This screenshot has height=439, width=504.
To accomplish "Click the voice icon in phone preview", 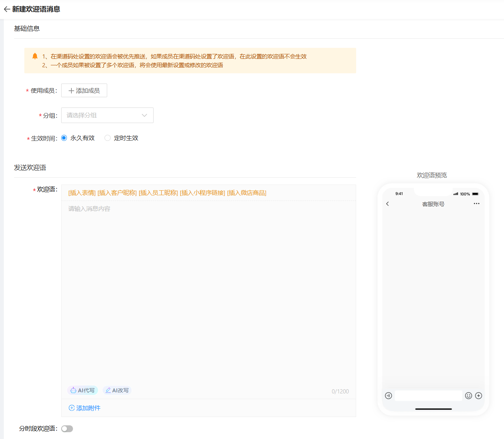I will pos(388,396).
